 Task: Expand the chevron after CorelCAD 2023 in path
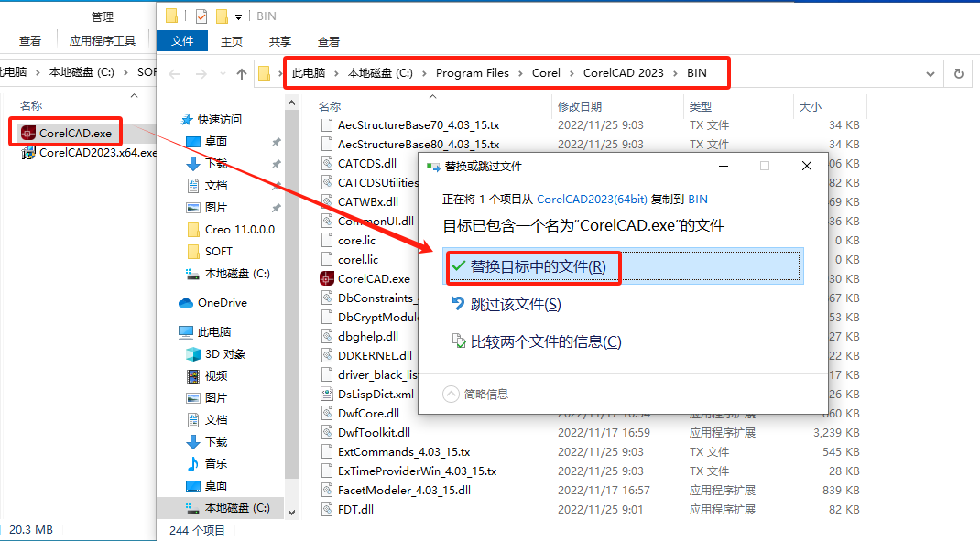675,74
